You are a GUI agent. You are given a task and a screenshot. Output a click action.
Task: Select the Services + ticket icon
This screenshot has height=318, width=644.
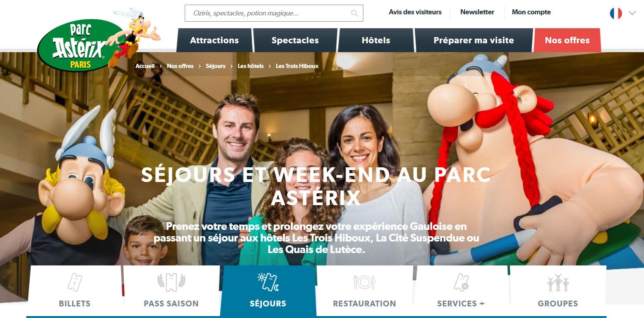click(x=461, y=282)
